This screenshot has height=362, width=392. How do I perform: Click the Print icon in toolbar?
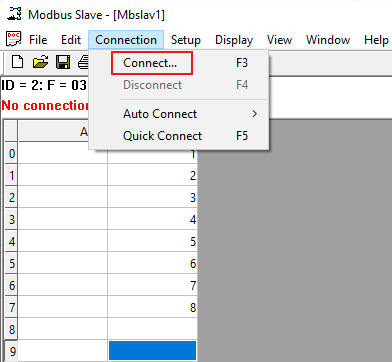[83, 62]
